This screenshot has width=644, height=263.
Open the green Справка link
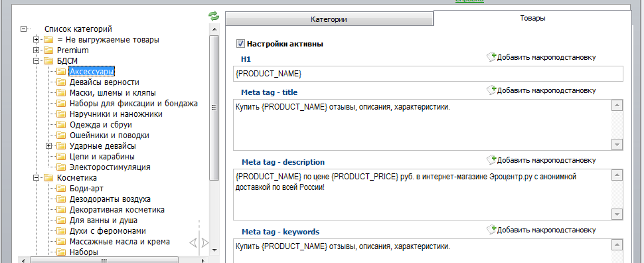tap(469, 1)
